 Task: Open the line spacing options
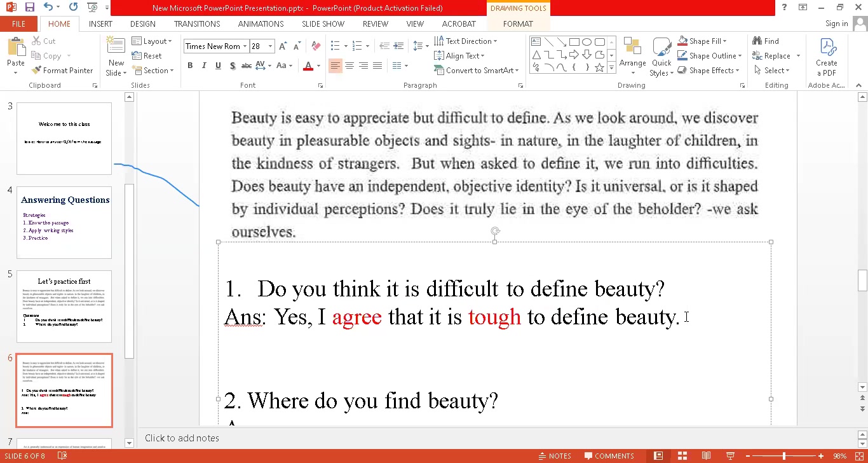pos(419,46)
